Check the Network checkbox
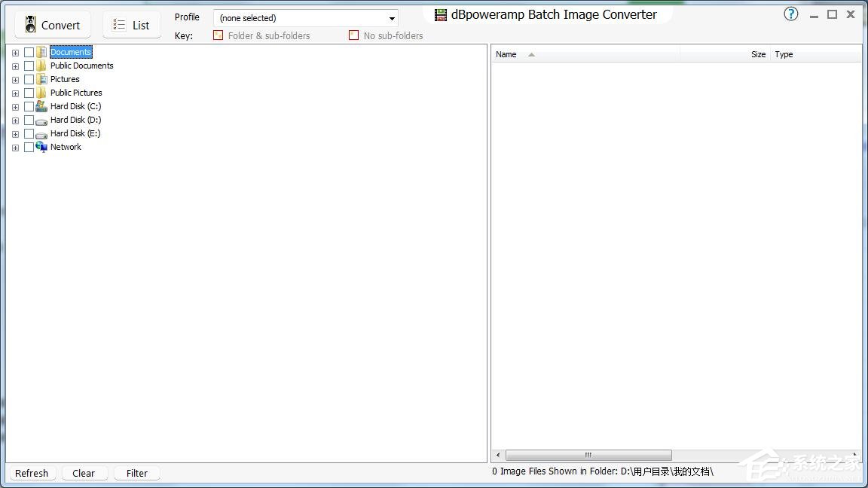Viewport: 868px width, 488px height. click(x=29, y=147)
